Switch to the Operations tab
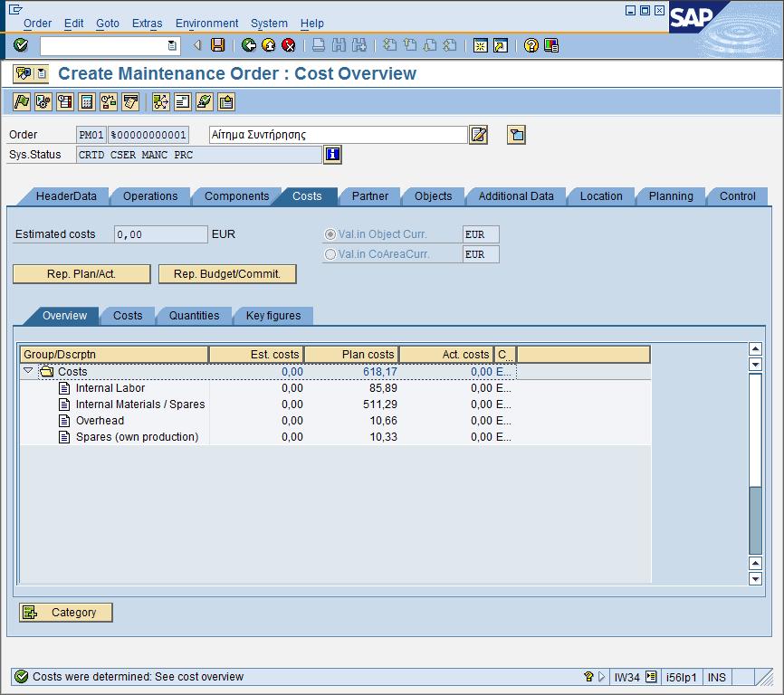 click(x=150, y=196)
